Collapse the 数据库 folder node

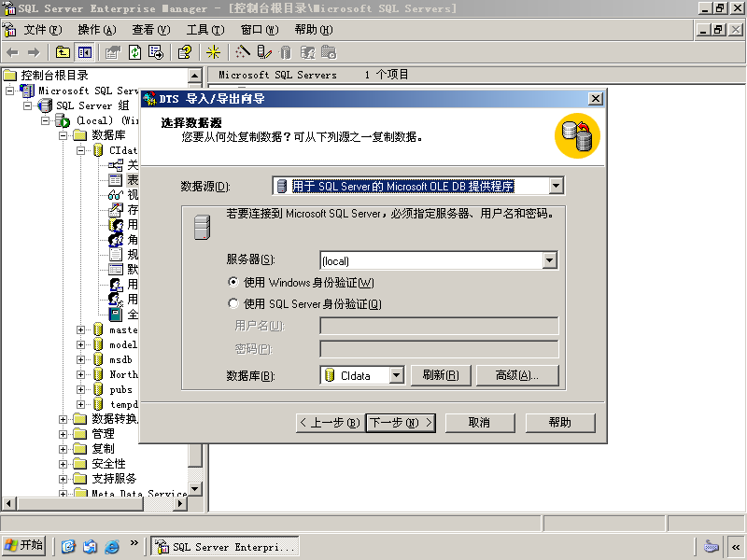coord(63,135)
